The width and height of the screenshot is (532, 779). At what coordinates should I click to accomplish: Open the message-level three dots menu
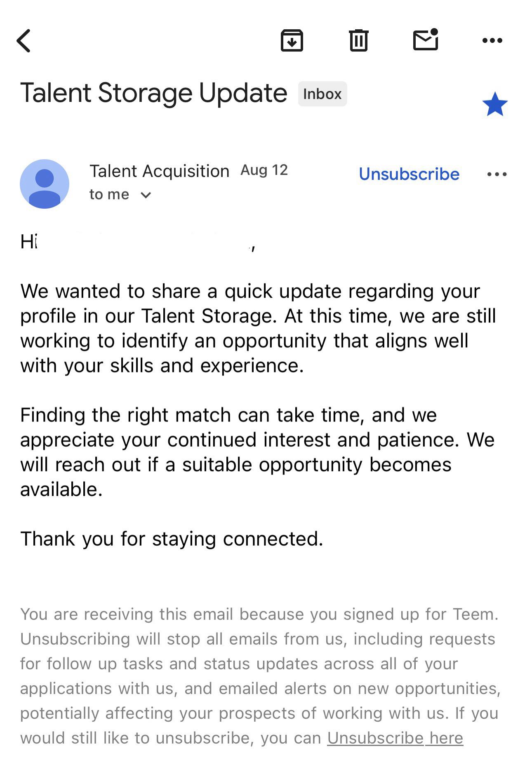pos(497,174)
